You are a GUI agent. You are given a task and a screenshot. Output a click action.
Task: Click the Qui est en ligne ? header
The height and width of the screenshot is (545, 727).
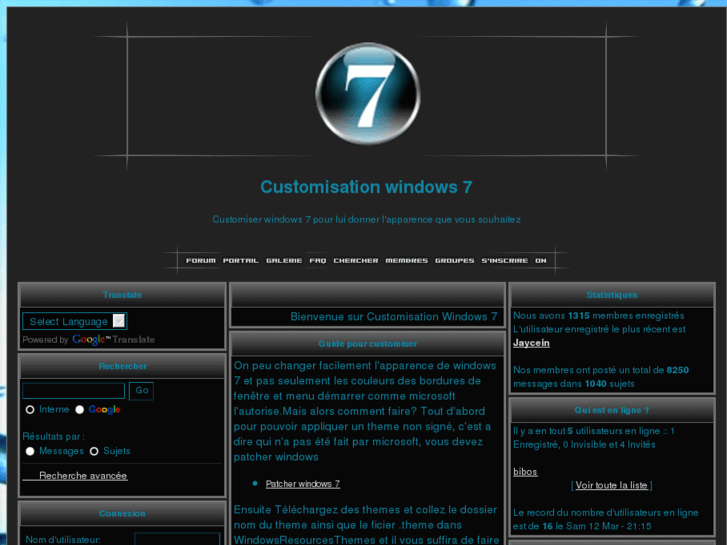612,410
